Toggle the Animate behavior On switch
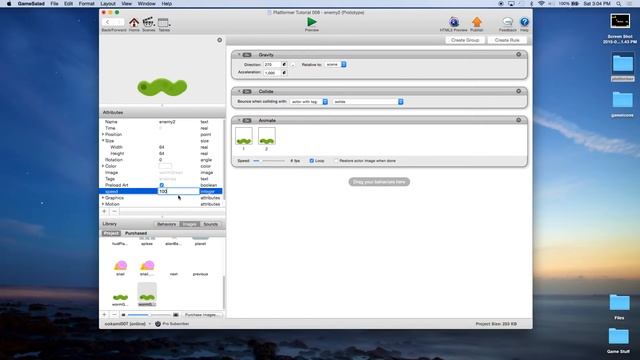Screen dimensions: 640x360 tap(247, 120)
